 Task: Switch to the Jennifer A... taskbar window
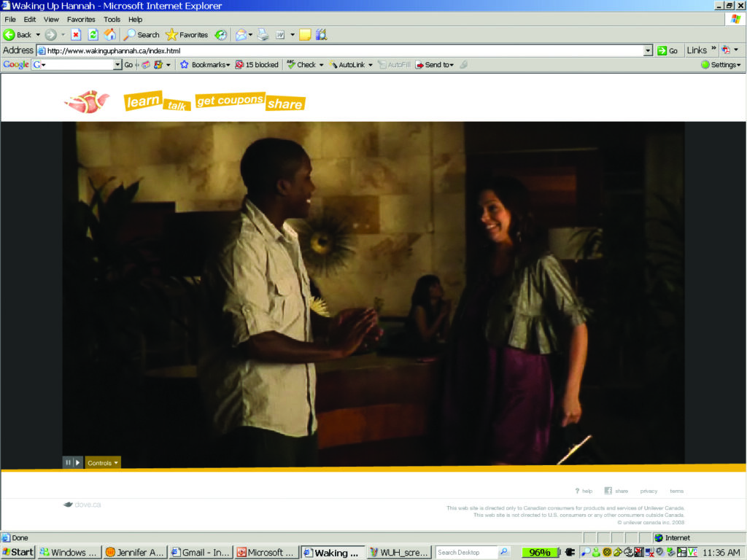click(135, 553)
